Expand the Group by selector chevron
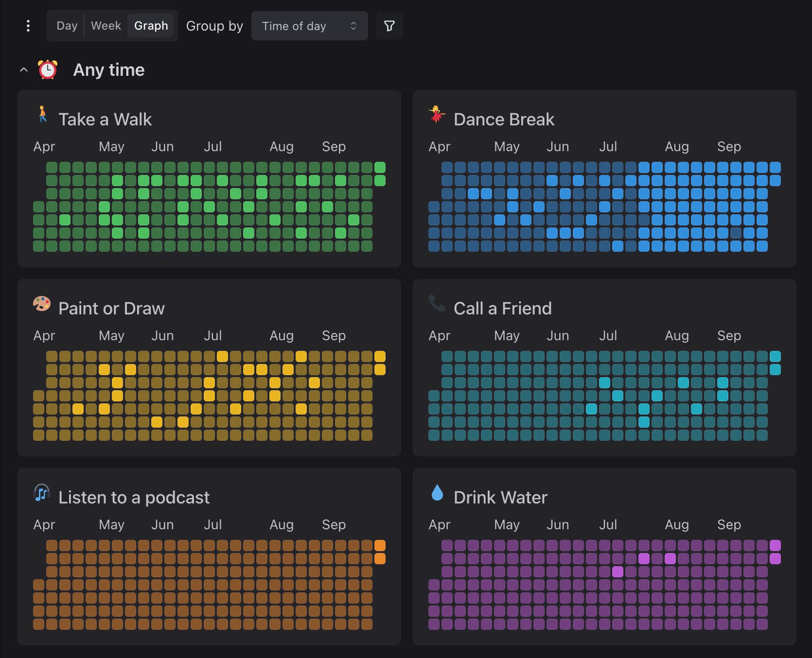This screenshot has height=658, width=812. tap(353, 26)
